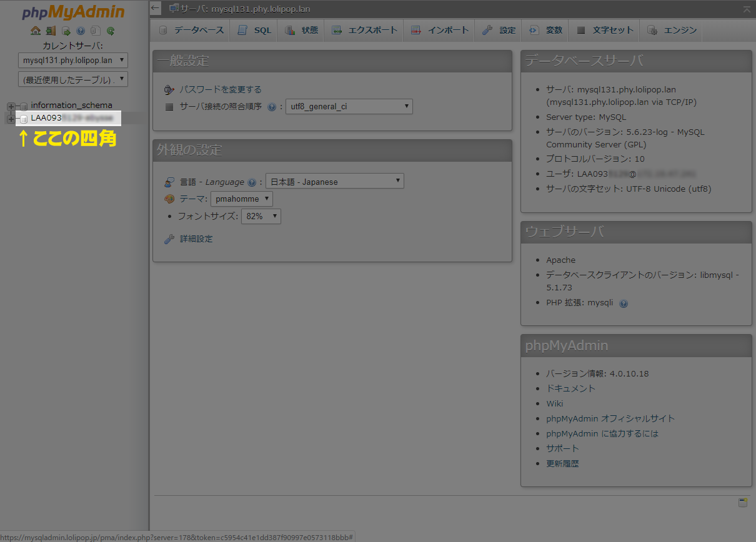Viewport: 756px width, 542px height.
Task: Open the エンジン tab
Action: pos(672,30)
